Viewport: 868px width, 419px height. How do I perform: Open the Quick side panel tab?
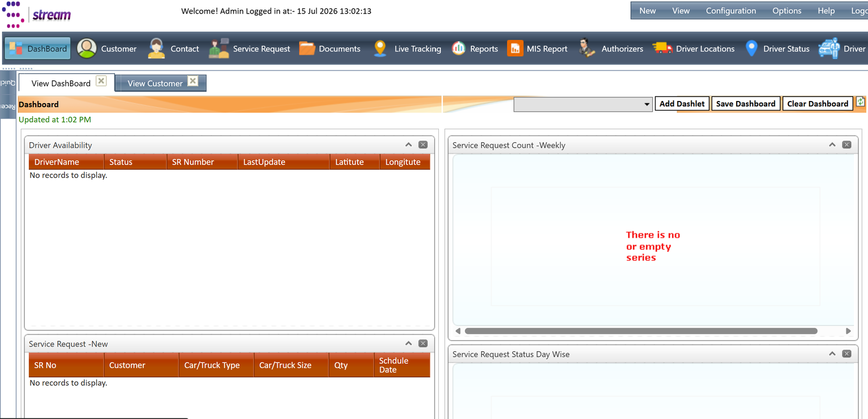(x=8, y=82)
